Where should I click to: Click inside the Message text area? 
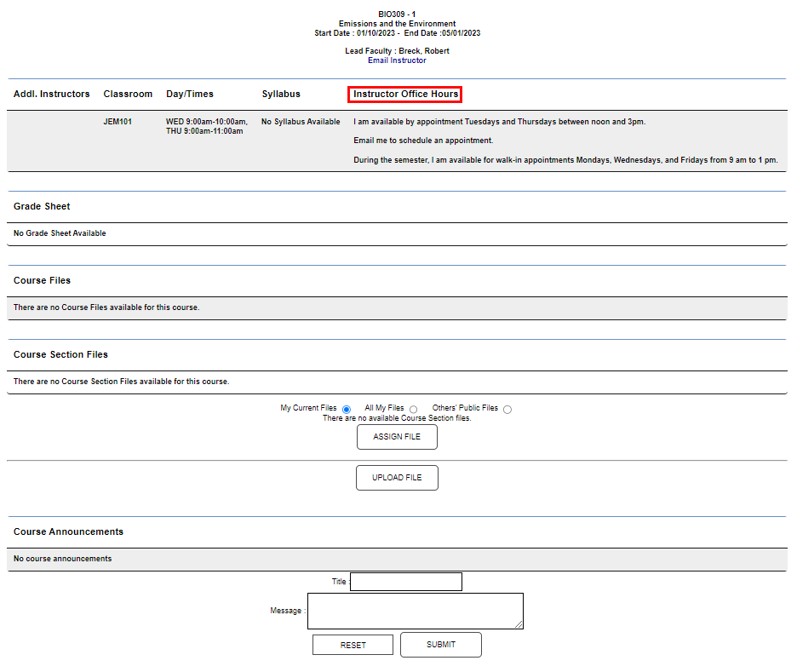(416, 611)
